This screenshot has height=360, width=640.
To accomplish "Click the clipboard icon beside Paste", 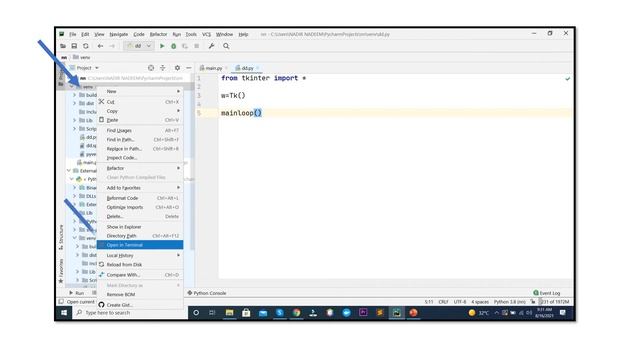I will point(102,120).
